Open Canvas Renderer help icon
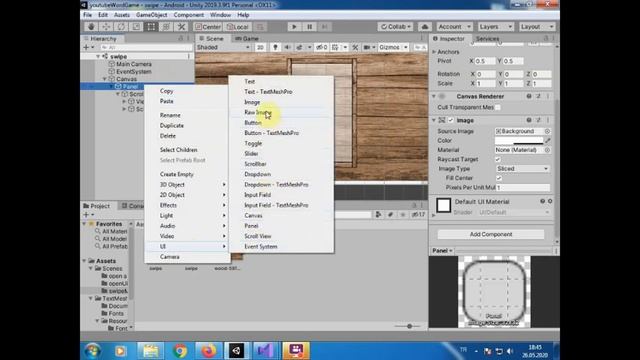 [x=529, y=96]
